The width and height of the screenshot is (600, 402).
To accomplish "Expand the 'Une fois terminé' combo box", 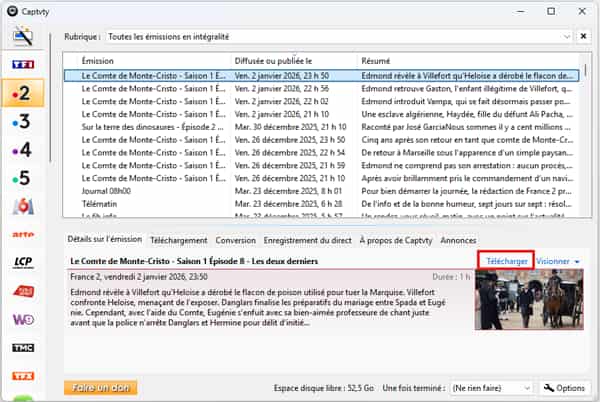I will coord(526,387).
